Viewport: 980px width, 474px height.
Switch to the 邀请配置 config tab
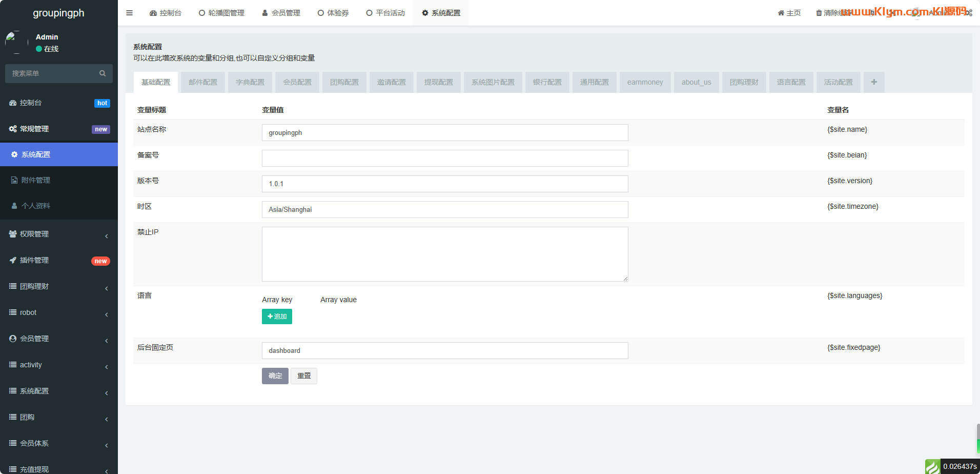392,82
